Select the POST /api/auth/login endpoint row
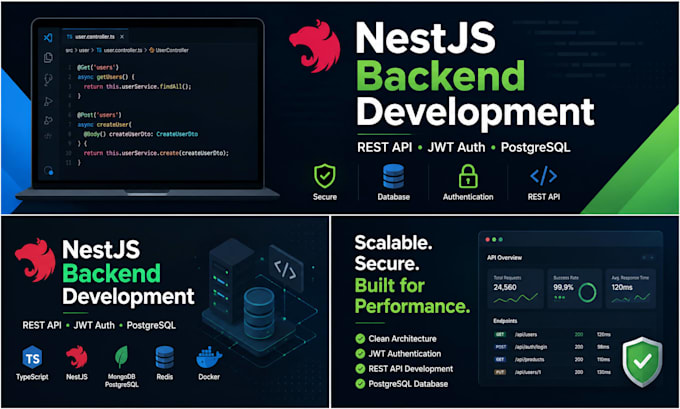 tap(552, 347)
